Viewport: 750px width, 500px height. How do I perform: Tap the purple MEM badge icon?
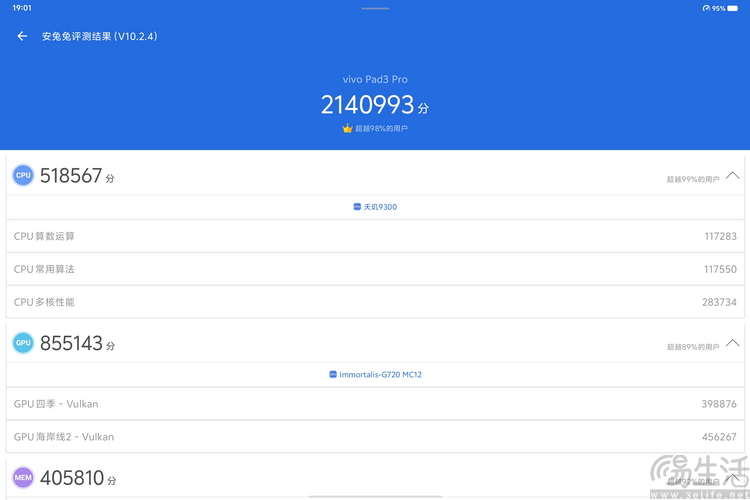tap(23, 477)
